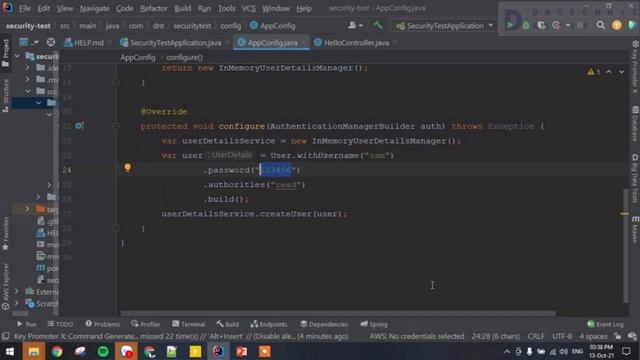Open the Database tool window side tab
Screen dimensions: 640x360
(635, 124)
